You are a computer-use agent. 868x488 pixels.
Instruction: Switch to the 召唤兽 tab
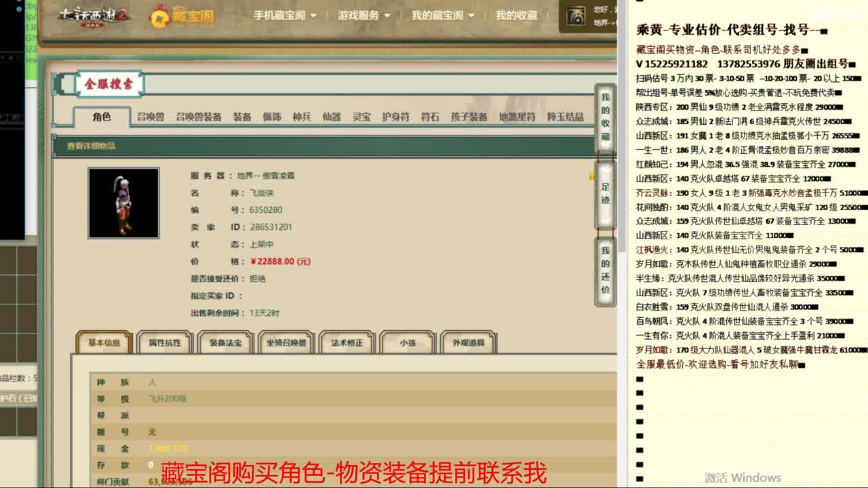151,117
